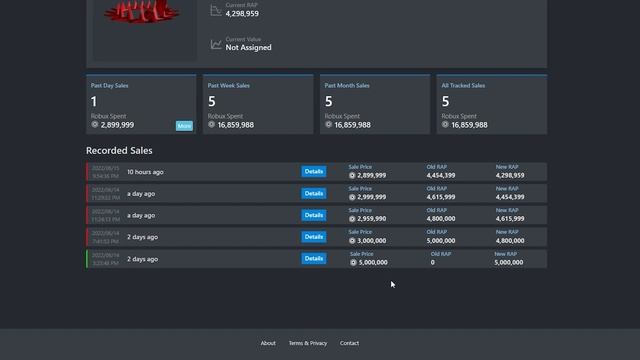The image size is (640, 360).
Task: Click Old RAP value 0 in last row
Action: pyautogui.click(x=433, y=262)
